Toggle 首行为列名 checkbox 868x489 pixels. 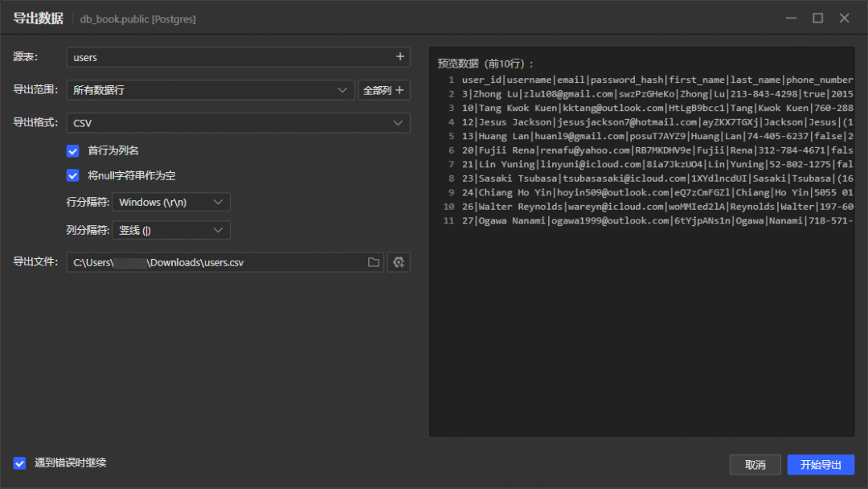pyautogui.click(x=72, y=150)
